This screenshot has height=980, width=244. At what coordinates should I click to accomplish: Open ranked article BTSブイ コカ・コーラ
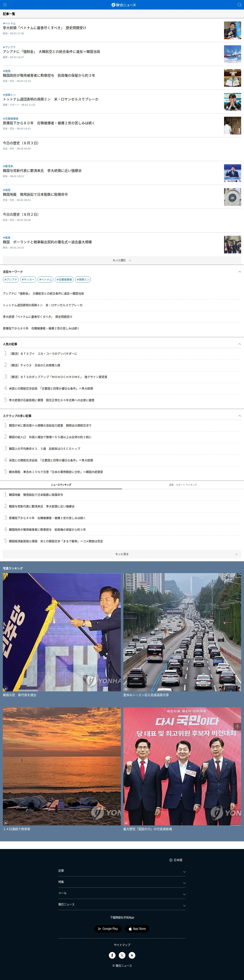pyautogui.click(x=43, y=354)
